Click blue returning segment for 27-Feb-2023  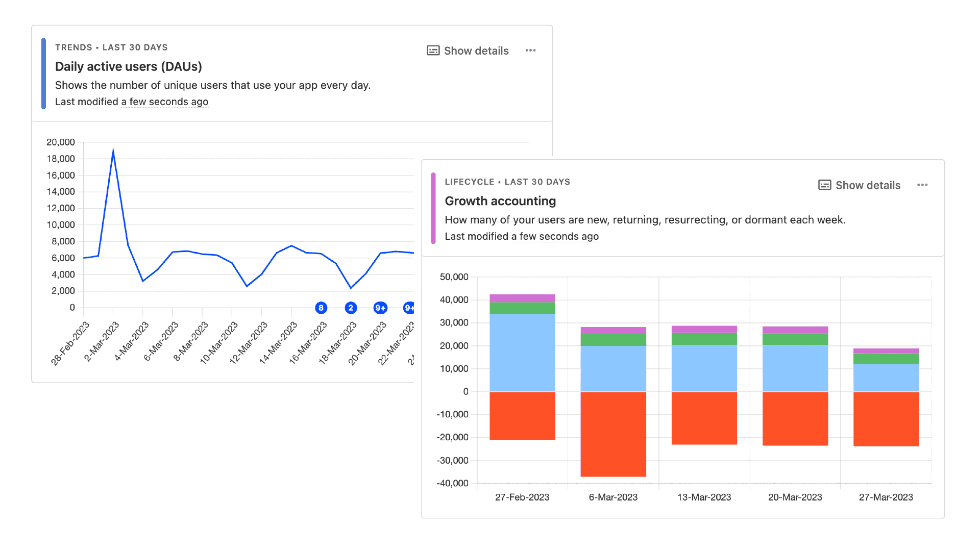pyautogui.click(x=522, y=352)
